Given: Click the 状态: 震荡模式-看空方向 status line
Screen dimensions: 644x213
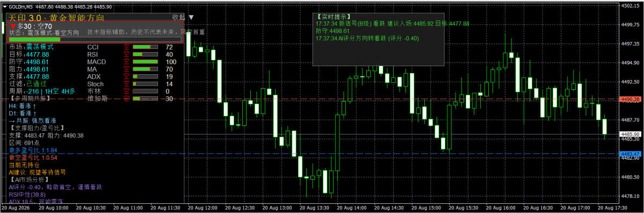Looking at the screenshot, I should click(x=44, y=32).
